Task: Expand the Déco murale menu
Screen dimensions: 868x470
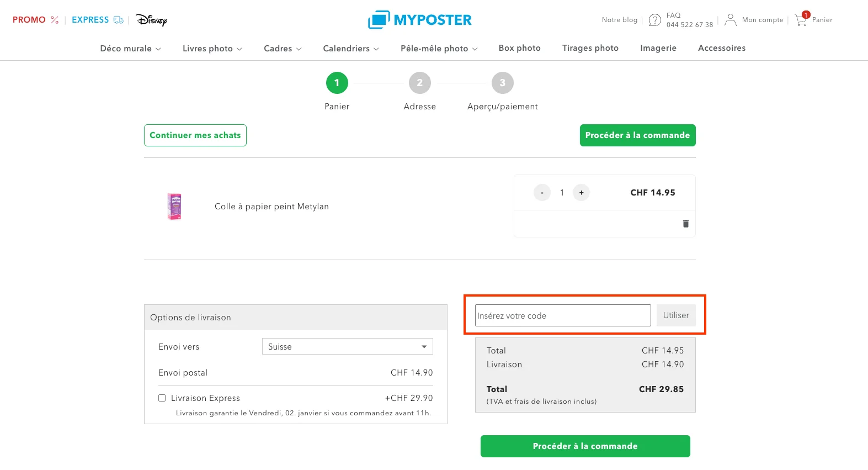Action: (131, 49)
